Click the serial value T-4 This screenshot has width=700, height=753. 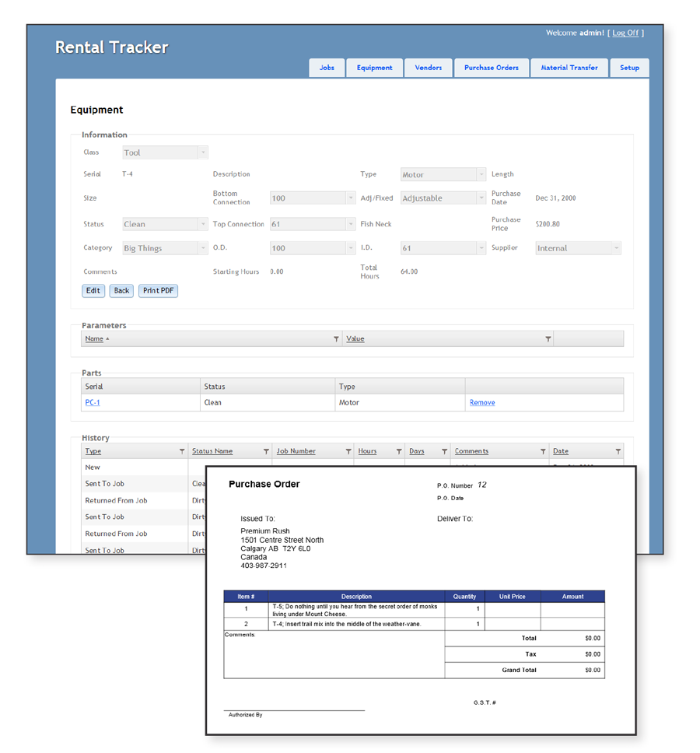128,173
